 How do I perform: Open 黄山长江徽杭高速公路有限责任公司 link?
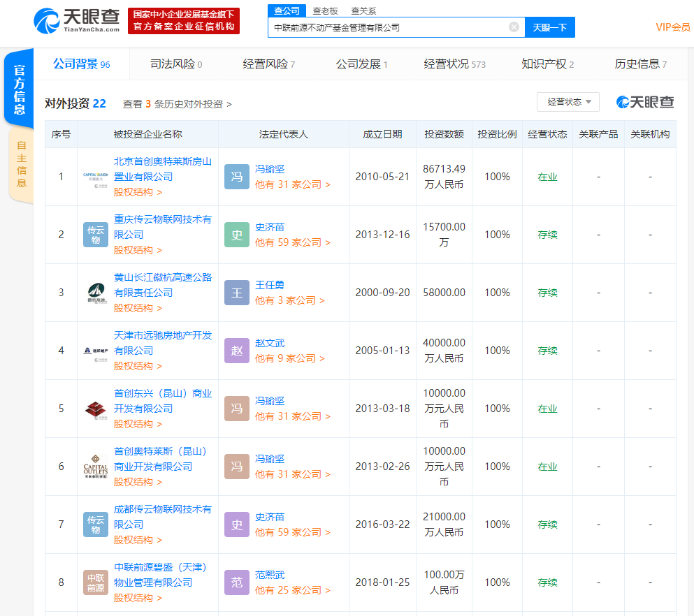pos(162,285)
